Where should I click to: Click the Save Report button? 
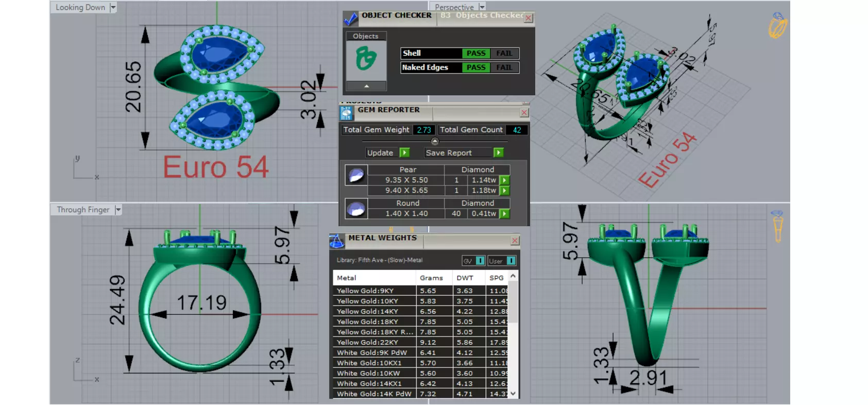[x=458, y=153]
